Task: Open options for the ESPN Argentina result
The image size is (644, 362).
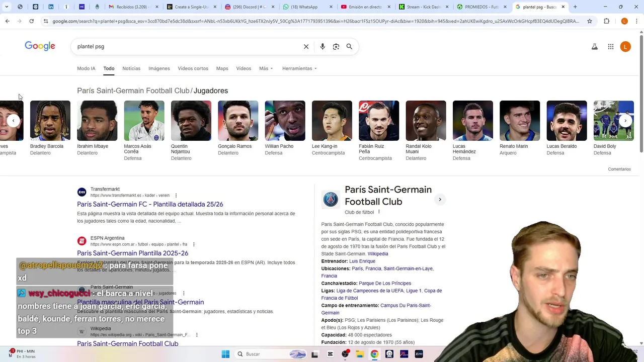Action: click(x=194, y=244)
